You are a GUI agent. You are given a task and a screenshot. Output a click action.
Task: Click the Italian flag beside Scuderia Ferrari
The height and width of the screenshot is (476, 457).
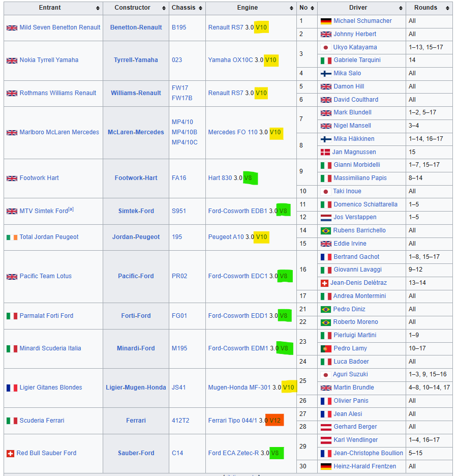12,421
